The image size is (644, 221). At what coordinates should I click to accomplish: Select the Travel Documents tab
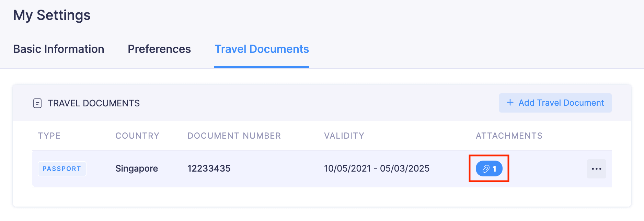click(x=262, y=49)
